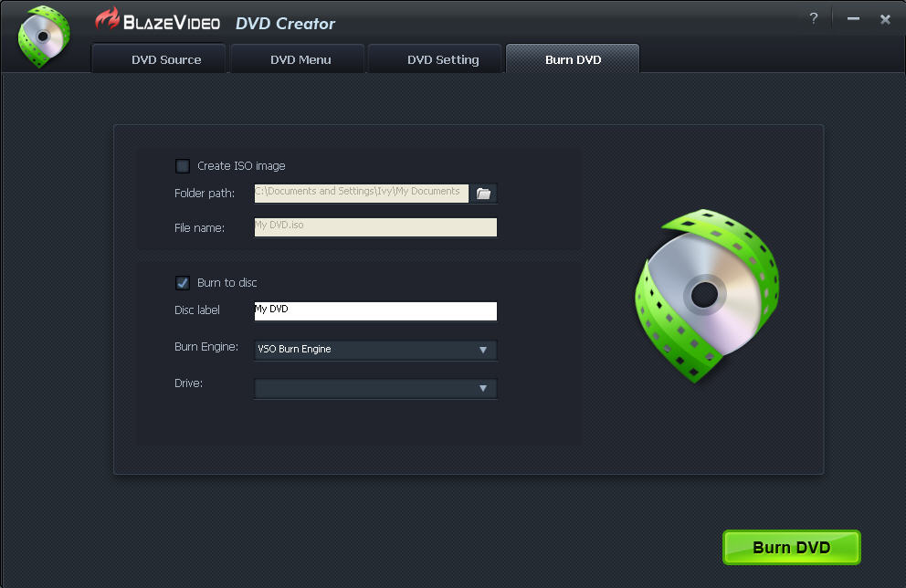Select the Burn DVD tab
The width and height of the screenshot is (906, 588).
(573, 59)
